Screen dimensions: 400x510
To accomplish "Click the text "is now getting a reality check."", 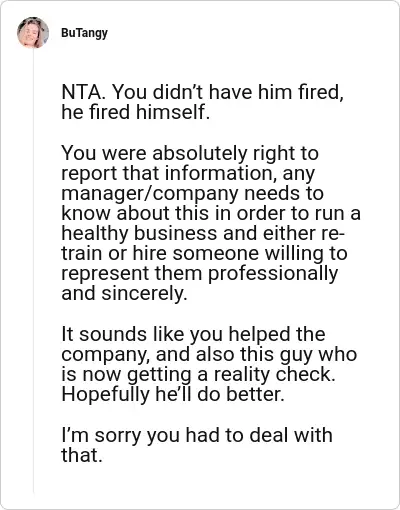I will coord(198,375).
